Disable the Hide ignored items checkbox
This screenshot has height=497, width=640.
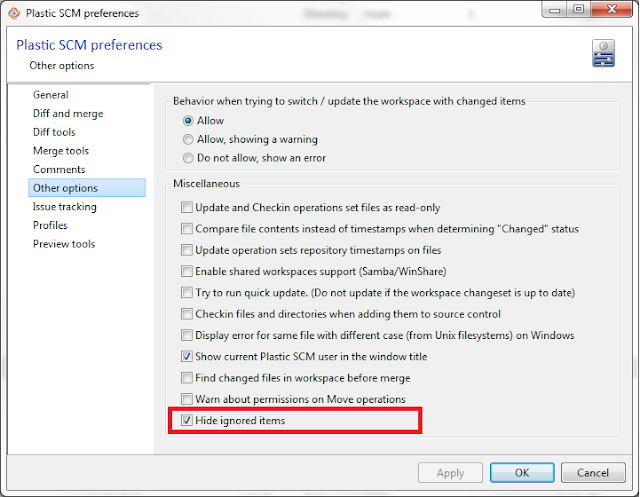click(x=187, y=420)
